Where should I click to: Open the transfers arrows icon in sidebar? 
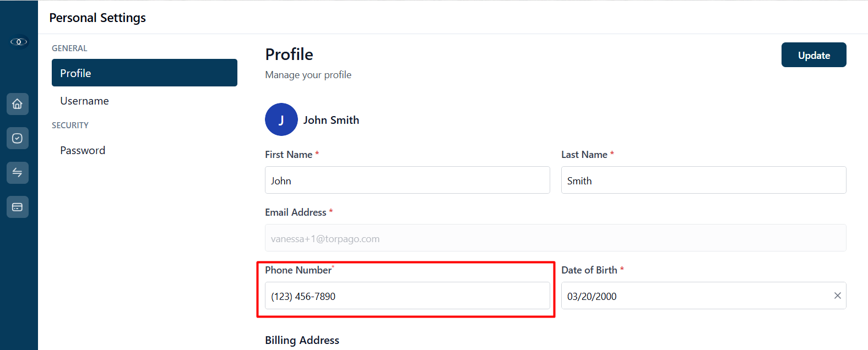(18, 173)
